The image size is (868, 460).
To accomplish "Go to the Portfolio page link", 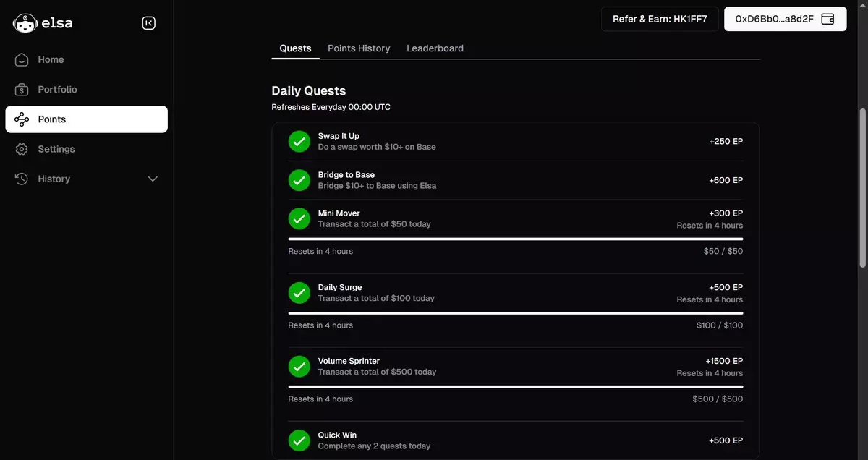I will [x=57, y=90].
